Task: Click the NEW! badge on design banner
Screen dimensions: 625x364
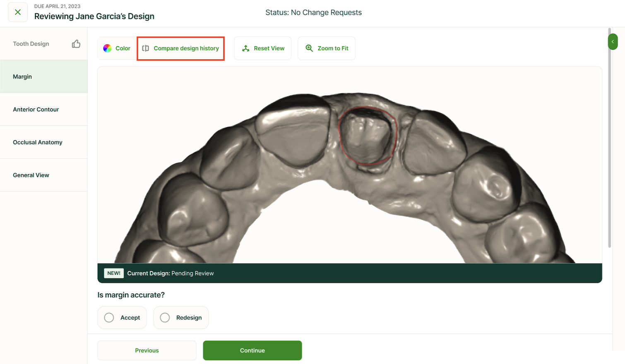Action: pos(114,273)
